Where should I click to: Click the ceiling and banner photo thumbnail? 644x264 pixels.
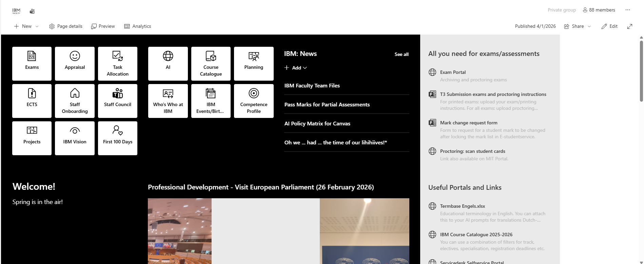(365, 231)
